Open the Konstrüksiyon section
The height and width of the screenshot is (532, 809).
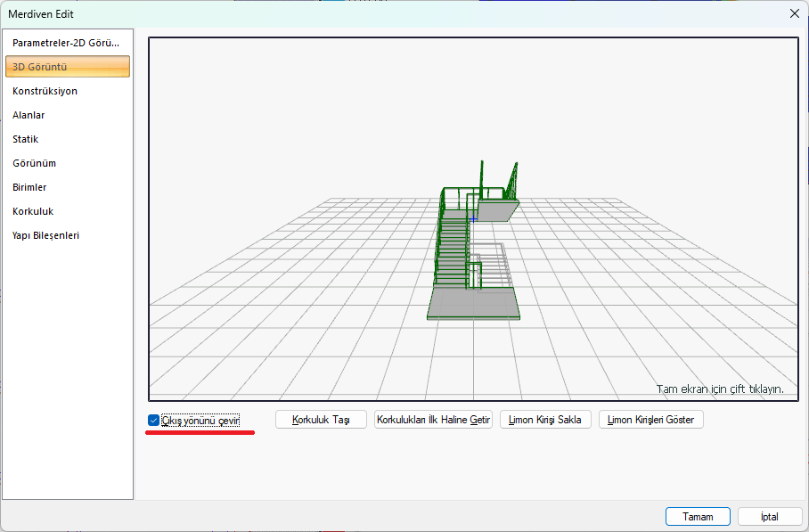coord(67,91)
